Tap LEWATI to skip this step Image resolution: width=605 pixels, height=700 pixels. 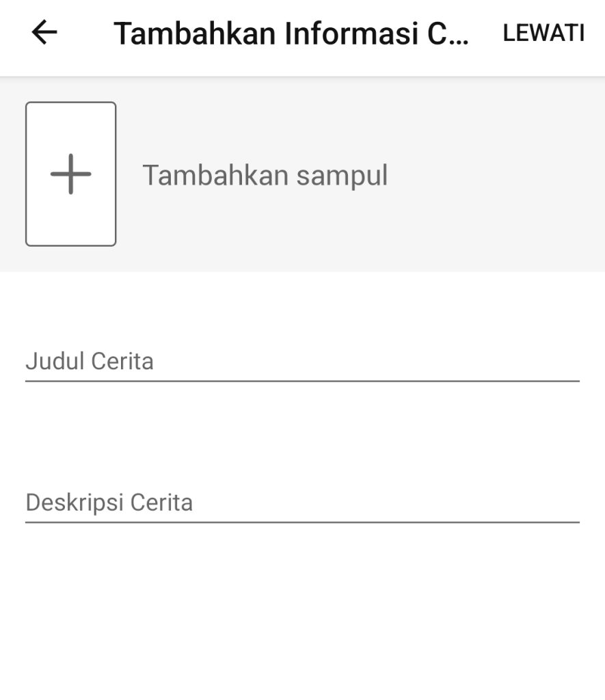[x=543, y=33]
